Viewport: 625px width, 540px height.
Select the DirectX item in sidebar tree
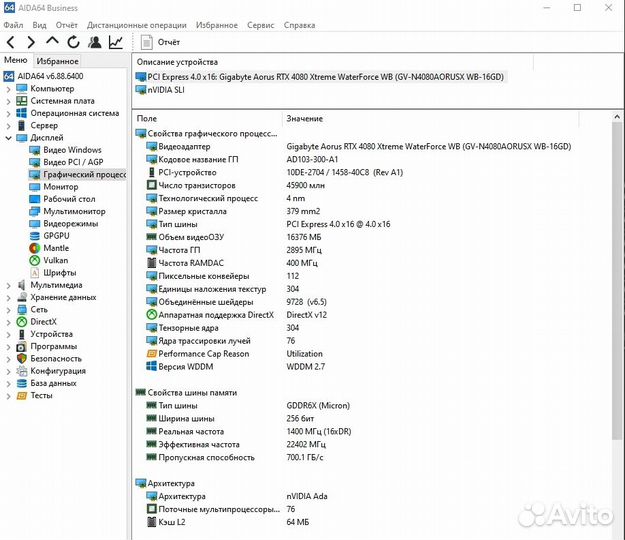click(43, 322)
